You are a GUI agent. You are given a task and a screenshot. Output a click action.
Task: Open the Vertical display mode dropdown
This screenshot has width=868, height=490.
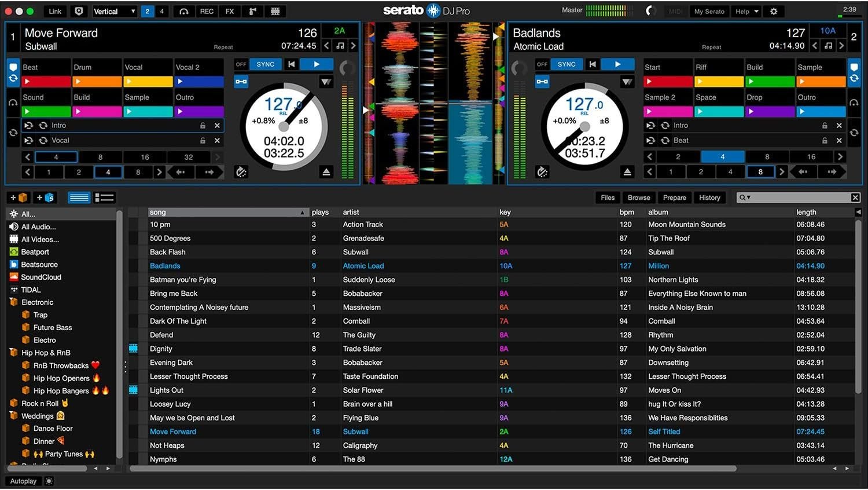coord(115,11)
